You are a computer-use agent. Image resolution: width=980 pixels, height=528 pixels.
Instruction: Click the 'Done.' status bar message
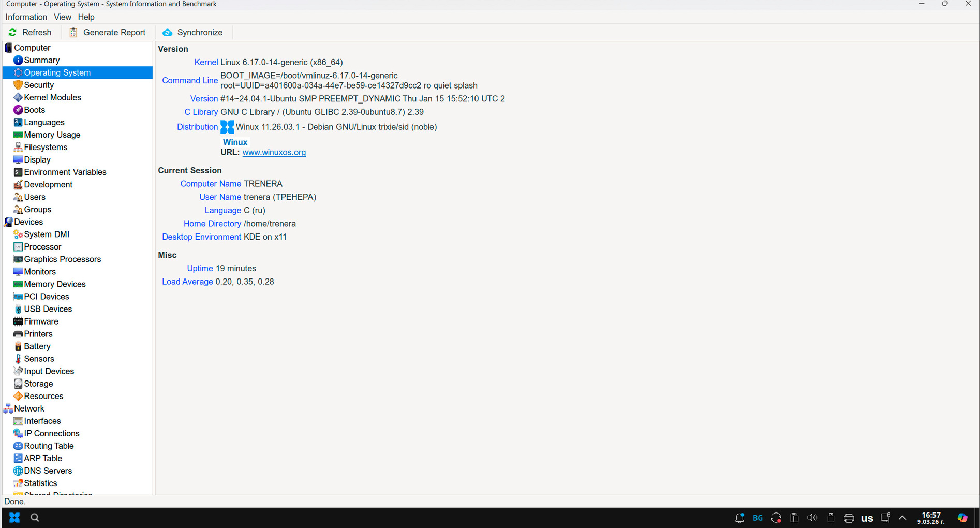[x=15, y=501]
